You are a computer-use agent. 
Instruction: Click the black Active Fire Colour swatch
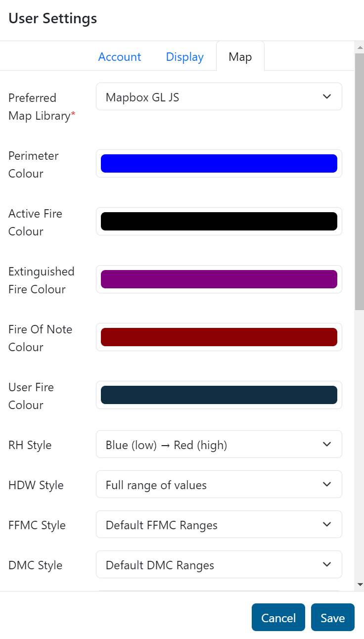click(x=219, y=222)
